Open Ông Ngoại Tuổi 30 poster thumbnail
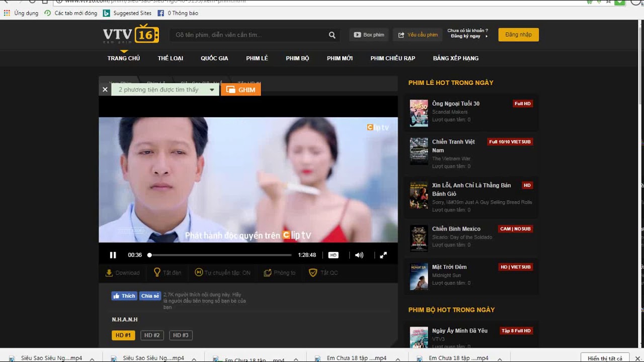The height and width of the screenshot is (362, 644). 419,113
